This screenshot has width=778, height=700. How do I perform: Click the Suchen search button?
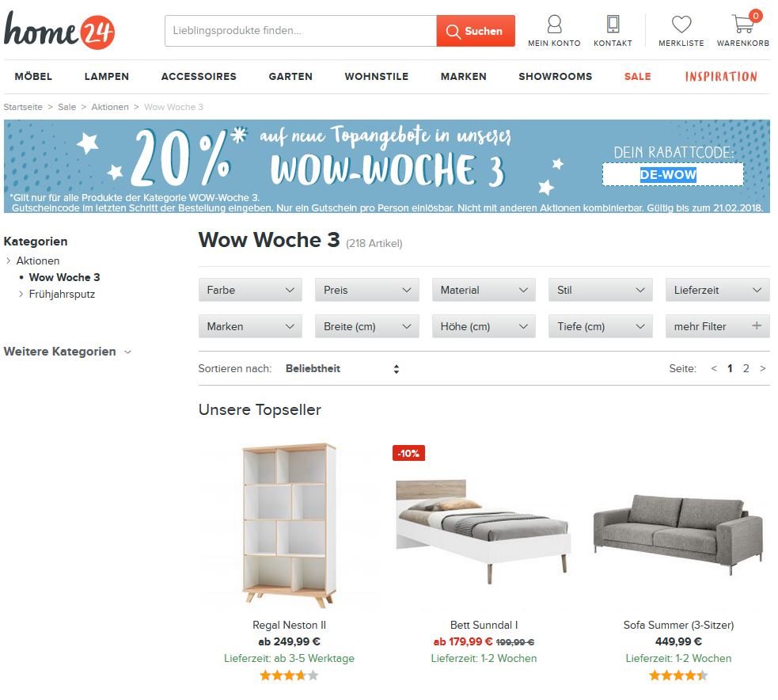(x=476, y=31)
